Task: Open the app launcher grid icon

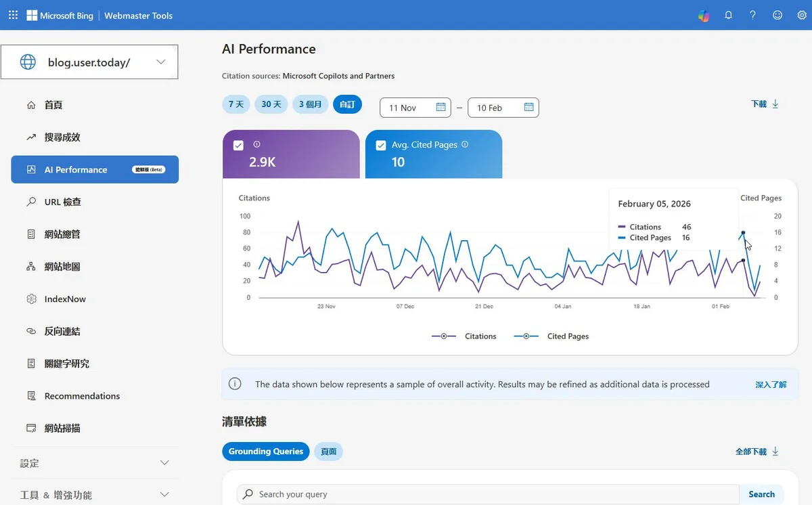Action: tap(13, 15)
